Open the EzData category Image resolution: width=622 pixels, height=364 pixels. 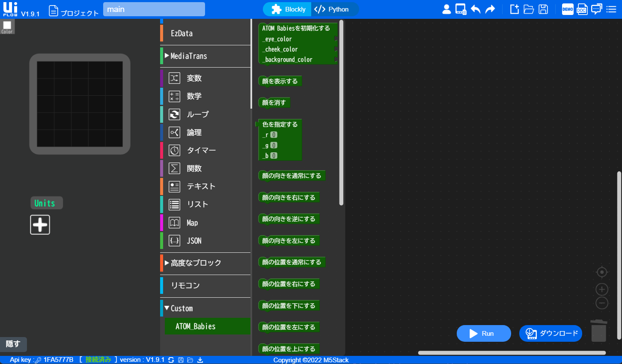[x=205, y=33]
